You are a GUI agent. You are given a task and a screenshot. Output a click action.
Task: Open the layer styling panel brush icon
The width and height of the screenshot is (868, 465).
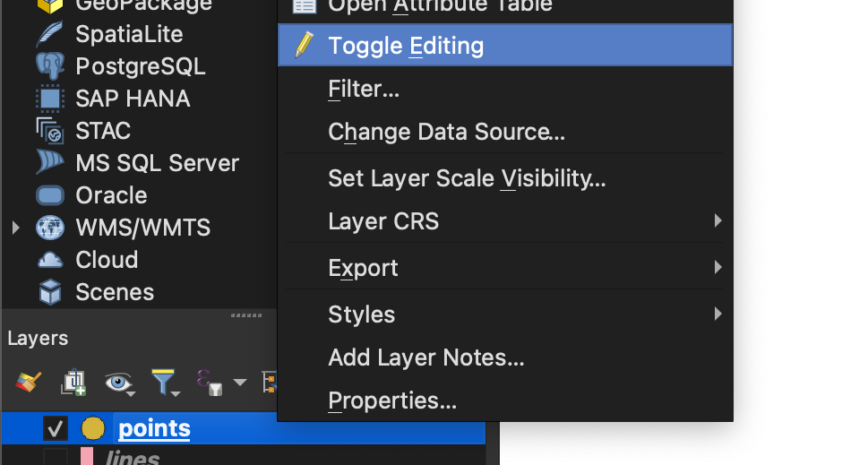(28, 382)
